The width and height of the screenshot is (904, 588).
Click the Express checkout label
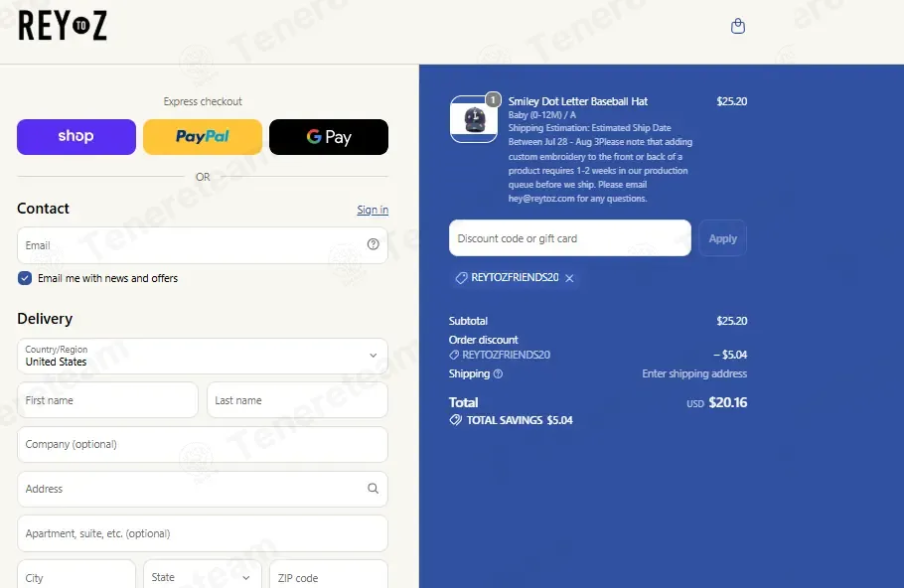[x=203, y=101]
